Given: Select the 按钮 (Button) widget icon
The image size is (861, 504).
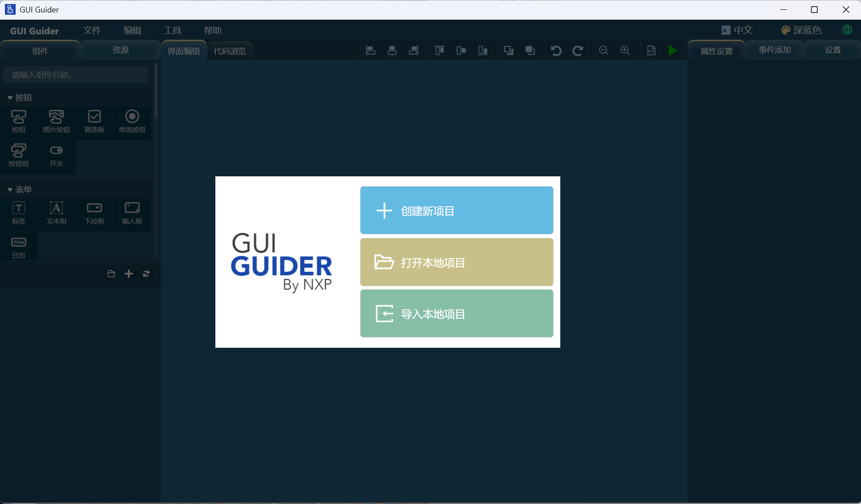Looking at the screenshot, I should (x=18, y=121).
